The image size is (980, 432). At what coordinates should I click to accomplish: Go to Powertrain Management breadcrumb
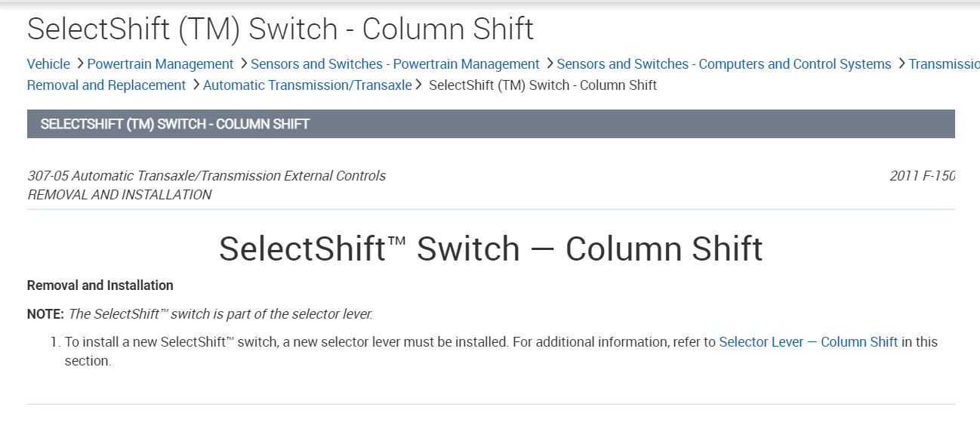pos(160,64)
